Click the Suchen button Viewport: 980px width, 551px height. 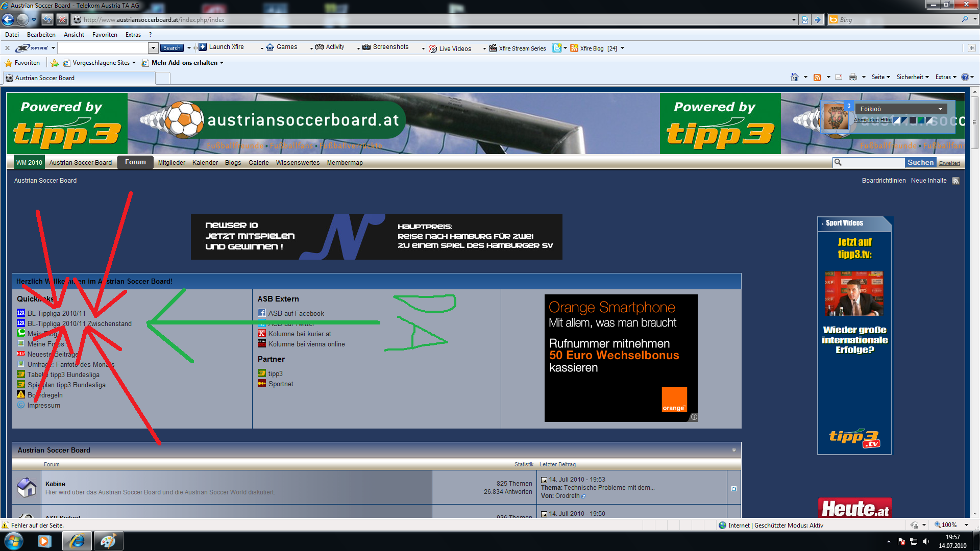pyautogui.click(x=920, y=162)
